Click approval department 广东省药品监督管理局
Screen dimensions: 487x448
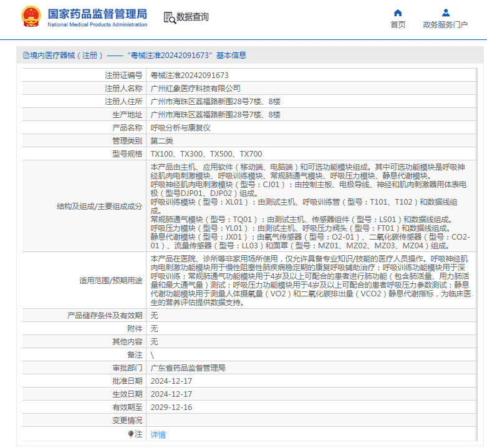188,368
